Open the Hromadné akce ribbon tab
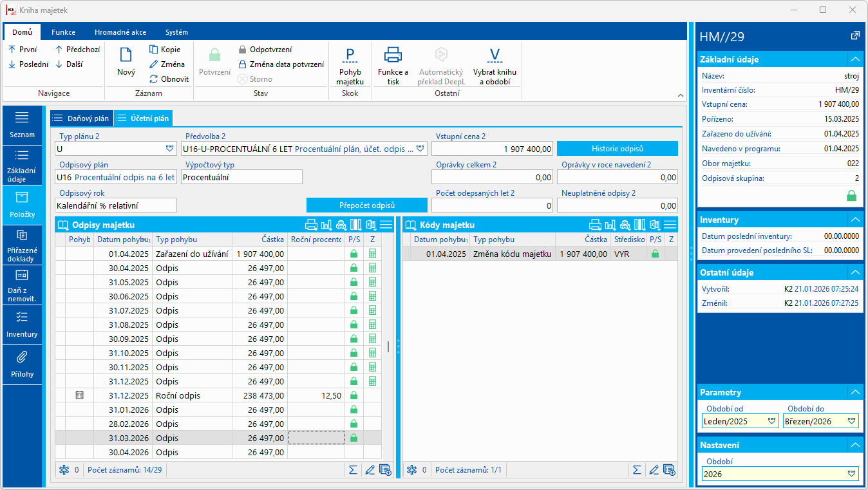Image resolution: width=868 pixels, height=490 pixels. 120,32
